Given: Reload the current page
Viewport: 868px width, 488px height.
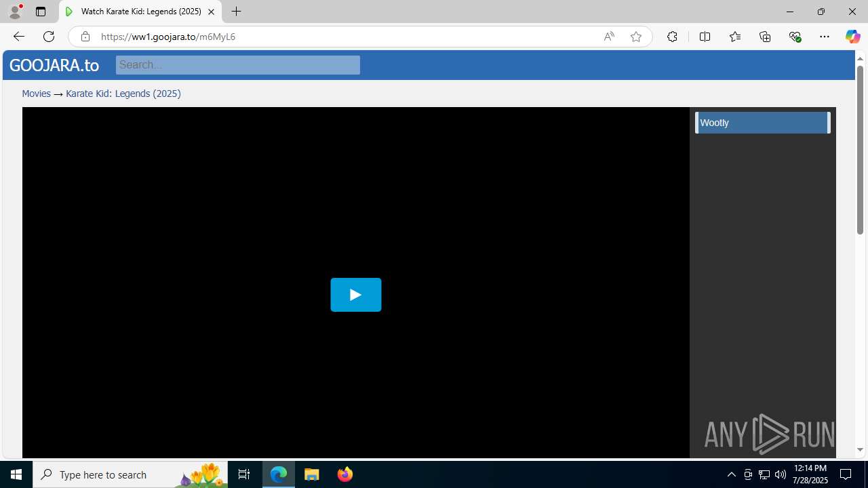Looking at the screenshot, I should tap(49, 37).
